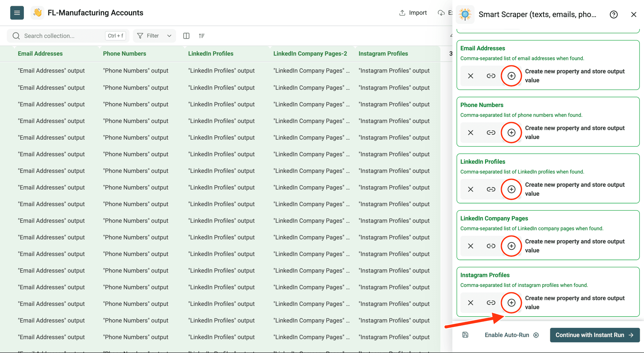Create new property for LinkedIn Company Pages

[x=511, y=246]
